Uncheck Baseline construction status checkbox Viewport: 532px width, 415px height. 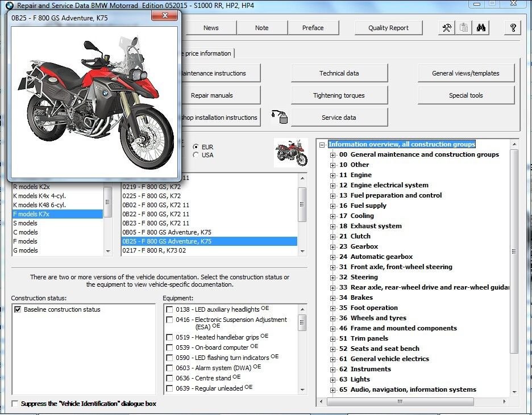[18, 309]
